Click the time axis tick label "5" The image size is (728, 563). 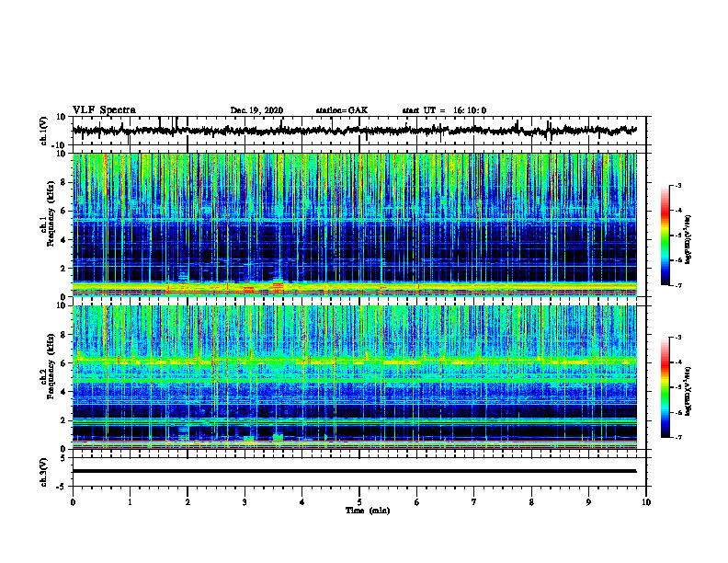359,502
